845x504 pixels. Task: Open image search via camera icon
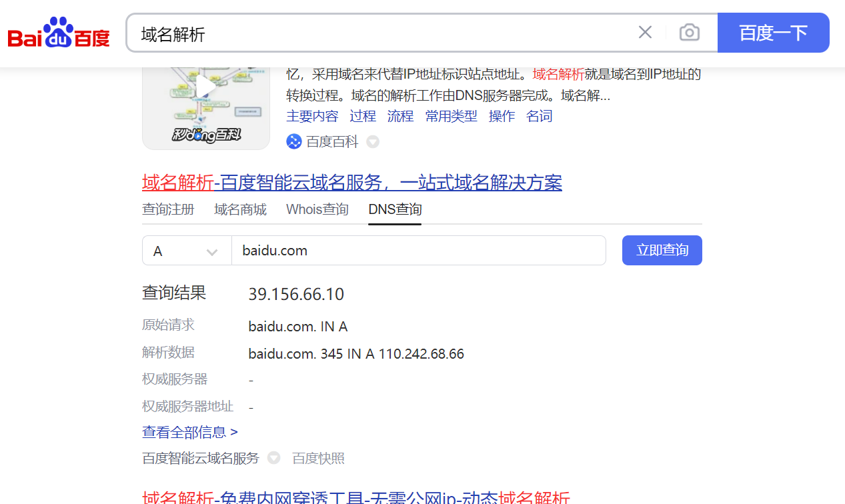click(690, 32)
